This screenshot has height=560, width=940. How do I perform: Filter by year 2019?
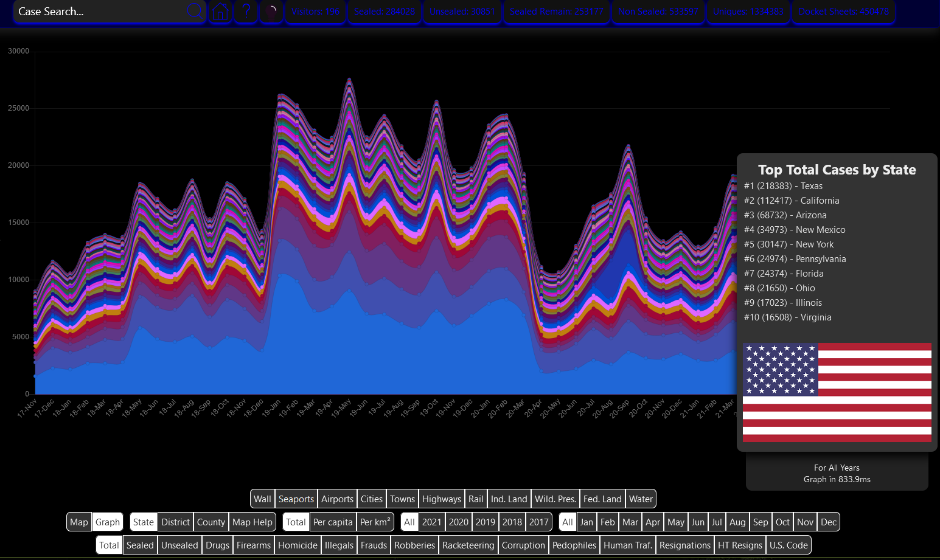[x=486, y=522]
